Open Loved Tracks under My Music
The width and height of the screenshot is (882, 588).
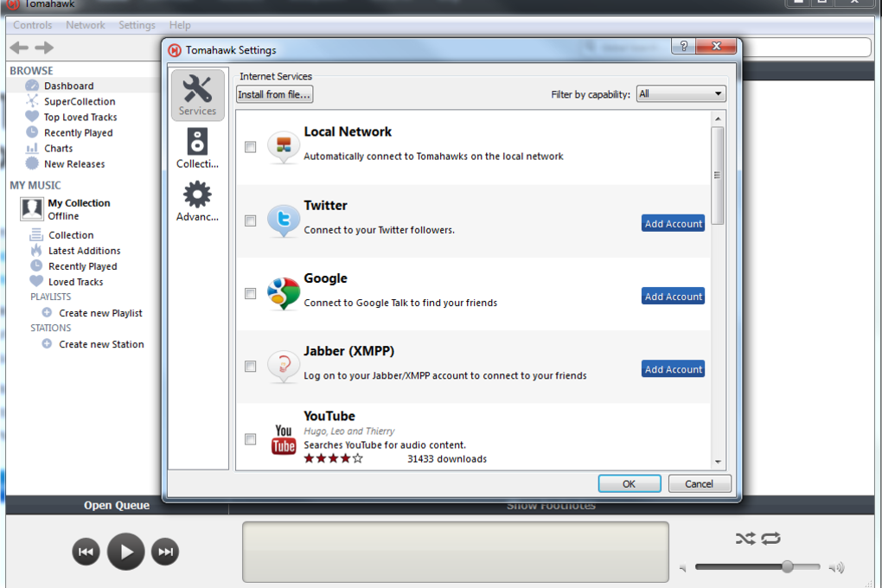click(x=75, y=282)
